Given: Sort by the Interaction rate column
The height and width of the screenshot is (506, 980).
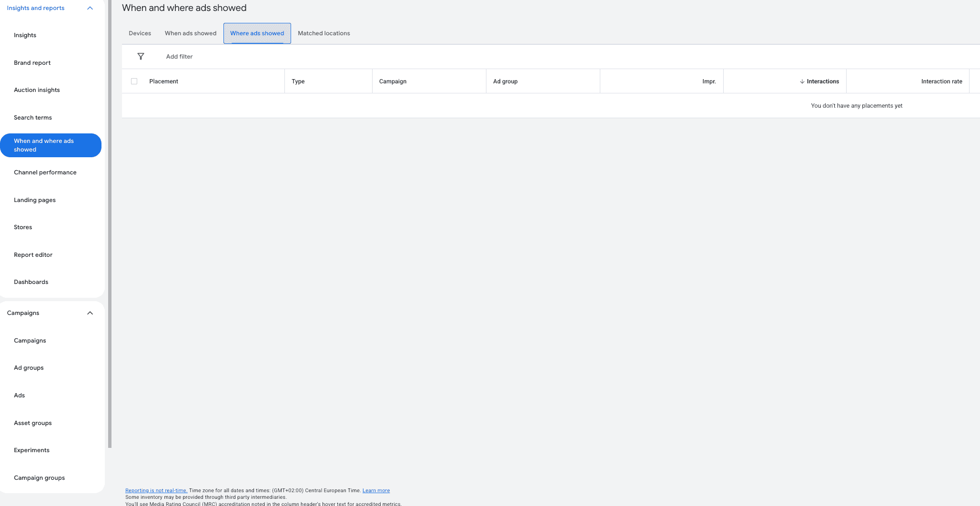Looking at the screenshot, I should pyautogui.click(x=941, y=81).
